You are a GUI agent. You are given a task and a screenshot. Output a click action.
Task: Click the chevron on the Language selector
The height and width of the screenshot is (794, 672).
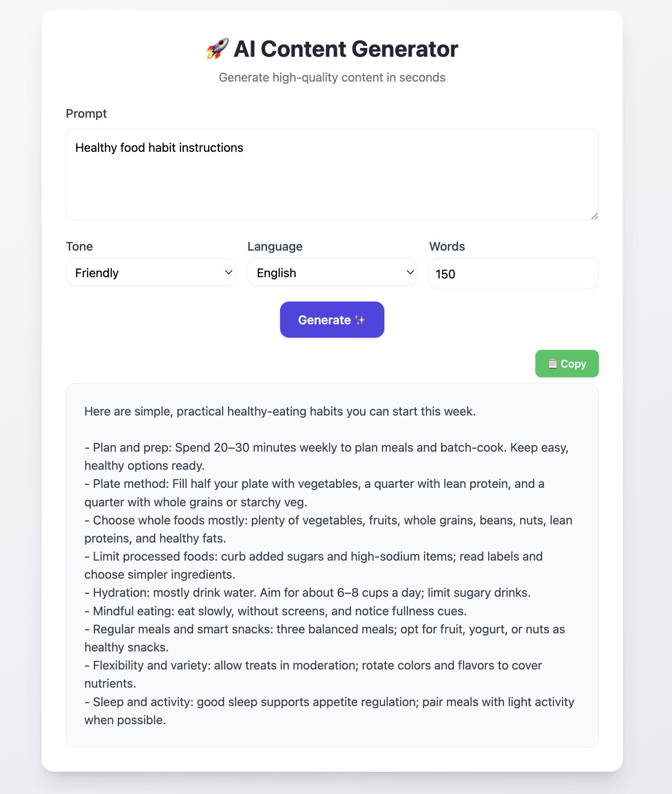[410, 273]
